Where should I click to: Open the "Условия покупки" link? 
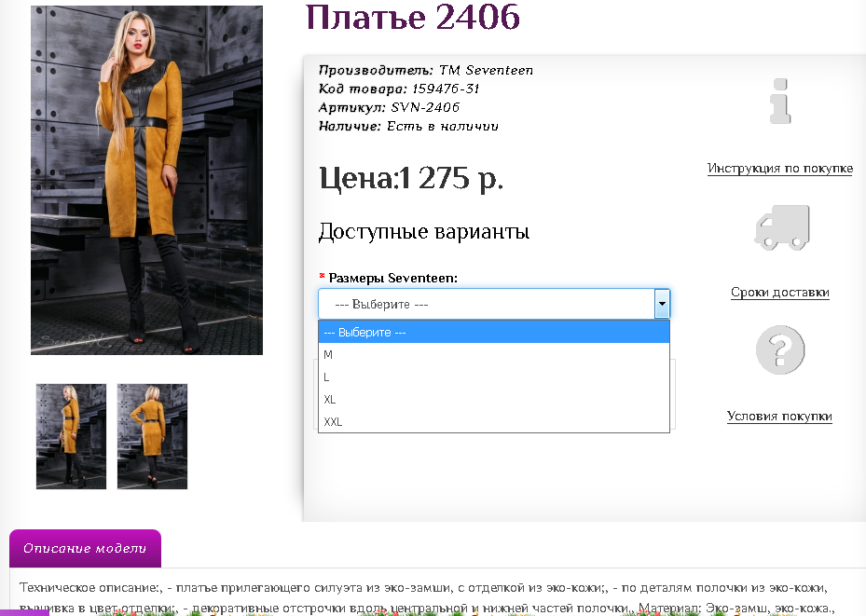(780, 417)
